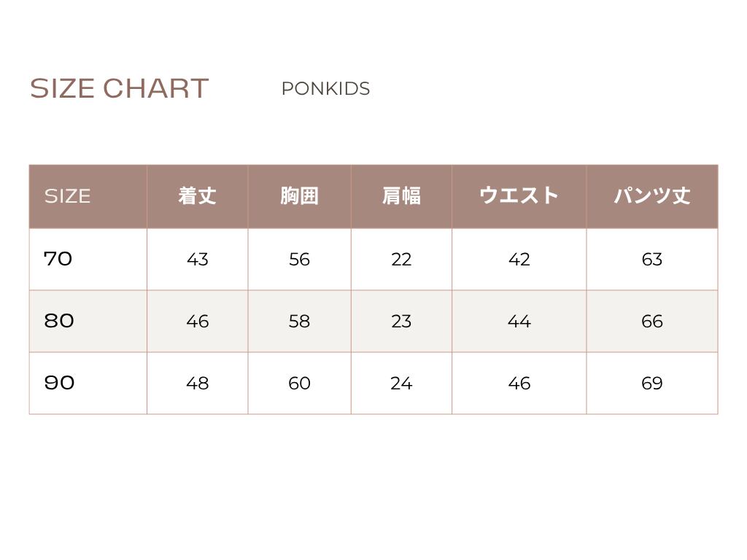Click the PONKIDS brand label

325,89
